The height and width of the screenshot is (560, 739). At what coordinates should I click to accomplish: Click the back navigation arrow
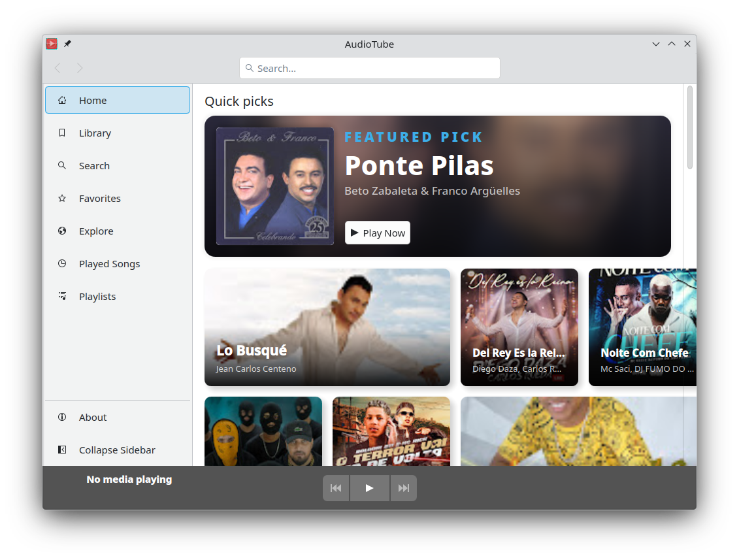[x=57, y=68]
